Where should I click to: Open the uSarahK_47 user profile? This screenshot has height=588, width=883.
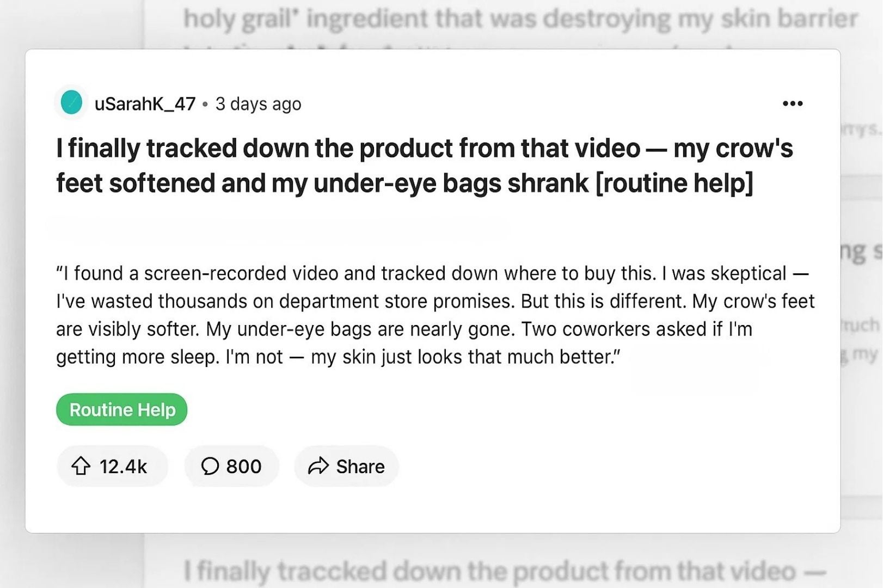(145, 103)
